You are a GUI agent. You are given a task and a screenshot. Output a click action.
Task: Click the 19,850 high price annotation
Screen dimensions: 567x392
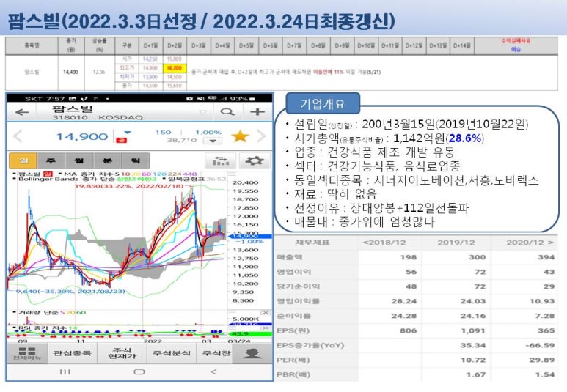coord(129,186)
